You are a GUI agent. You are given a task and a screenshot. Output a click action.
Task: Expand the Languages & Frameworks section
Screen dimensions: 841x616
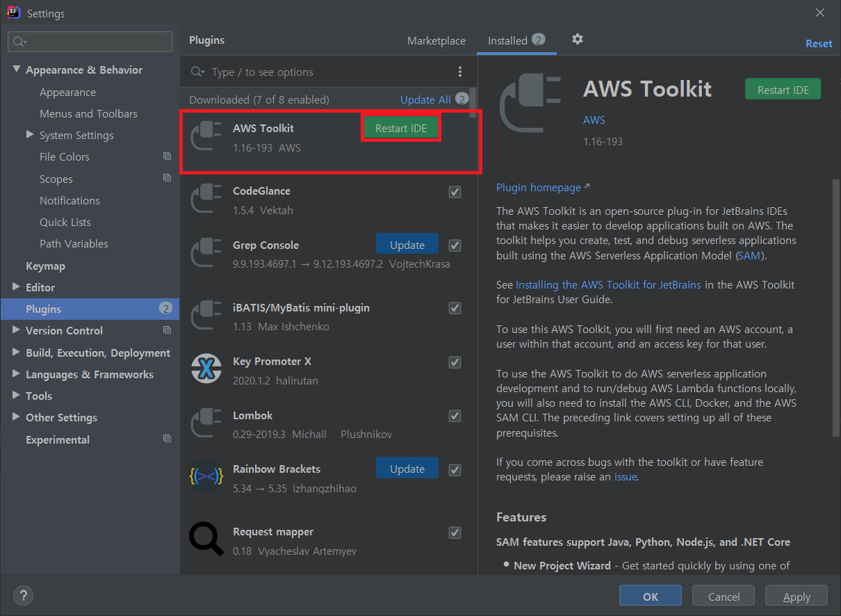(17, 374)
